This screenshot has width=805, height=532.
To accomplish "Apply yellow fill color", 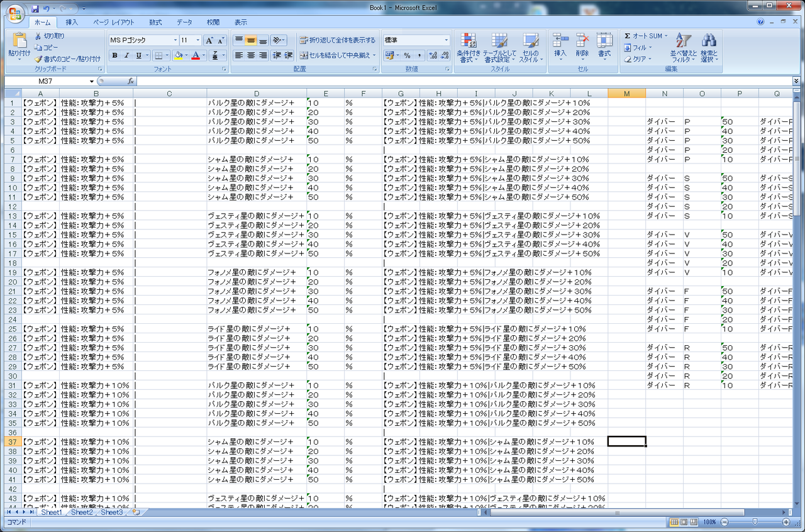I will pos(178,55).
